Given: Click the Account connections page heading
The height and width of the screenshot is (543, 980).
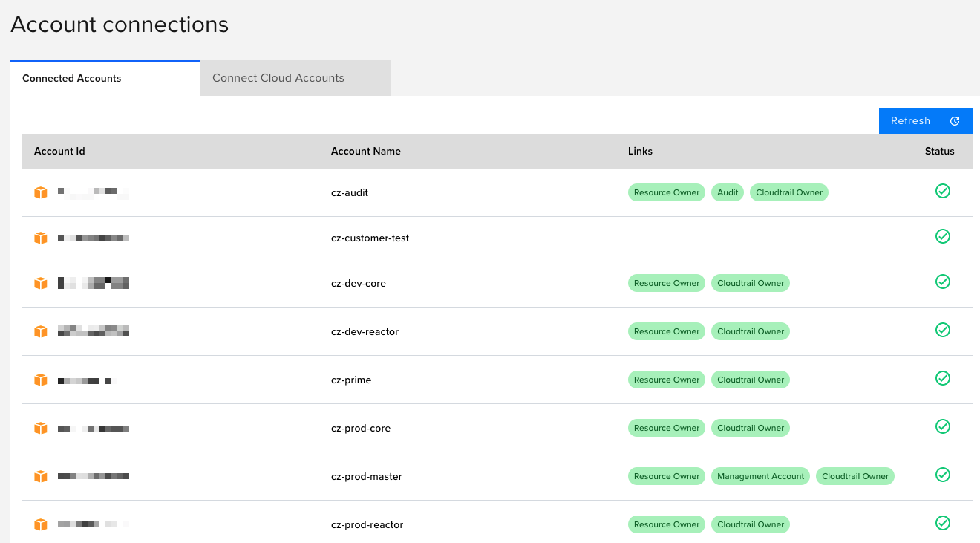Looking at the screenshot, I should click(x=120, y=25).
